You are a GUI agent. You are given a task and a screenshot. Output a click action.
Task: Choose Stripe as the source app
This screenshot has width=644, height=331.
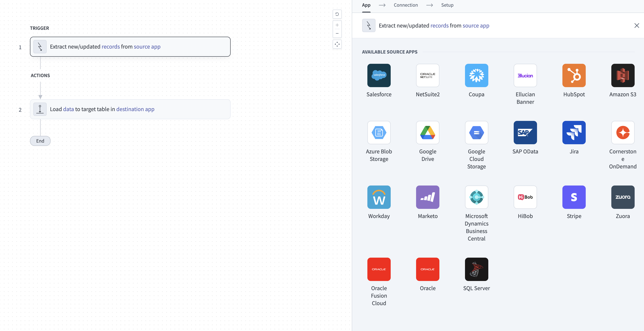(574, 197)
